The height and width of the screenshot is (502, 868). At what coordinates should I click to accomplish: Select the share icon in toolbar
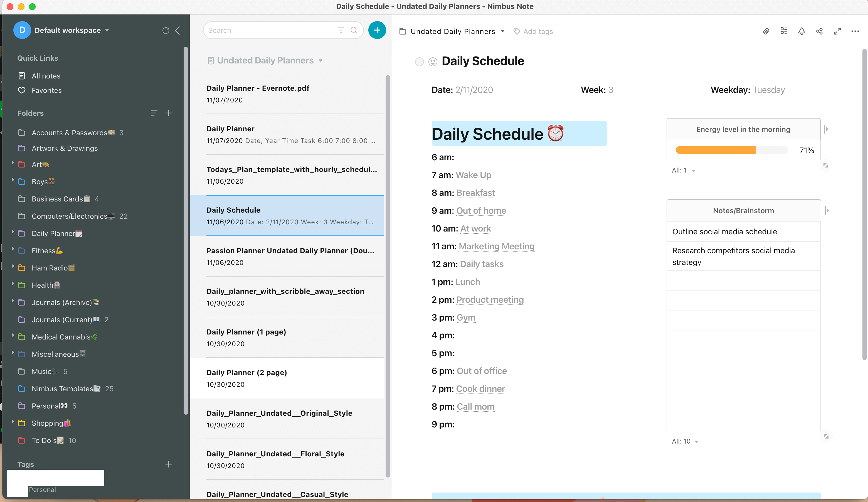(820, 31)
